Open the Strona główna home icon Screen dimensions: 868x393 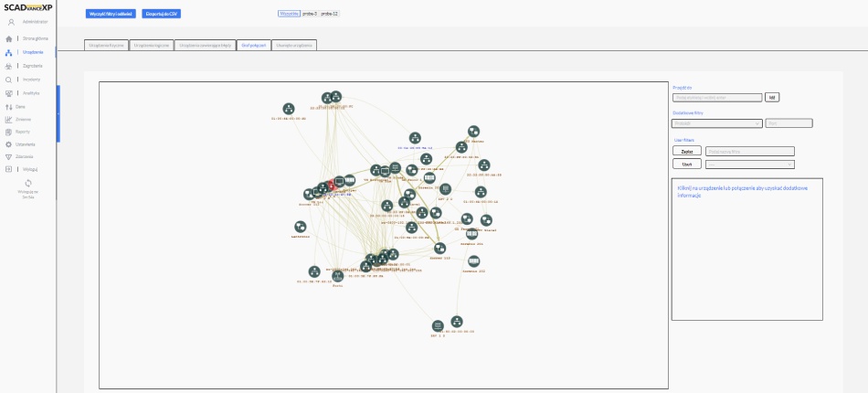[8, 39]
